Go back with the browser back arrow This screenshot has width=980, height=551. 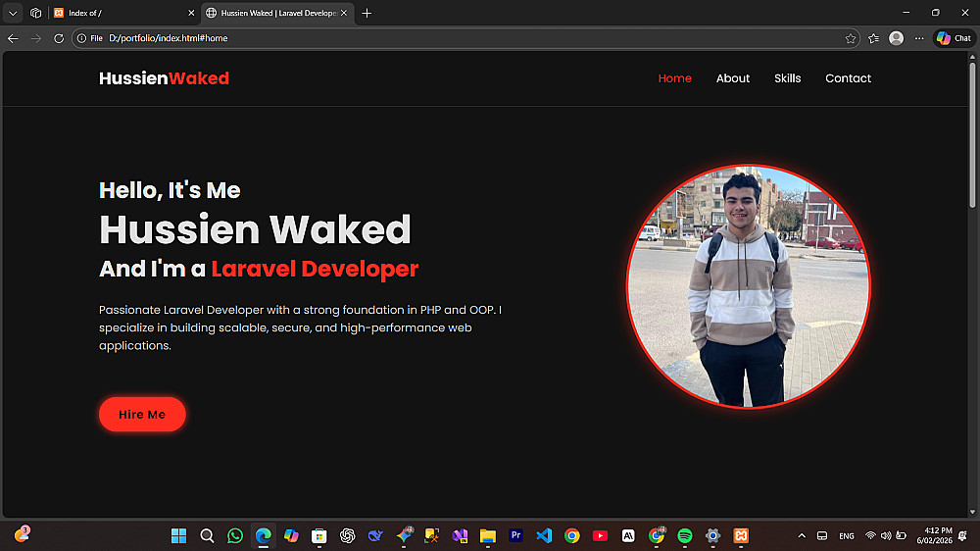(13, 38)
